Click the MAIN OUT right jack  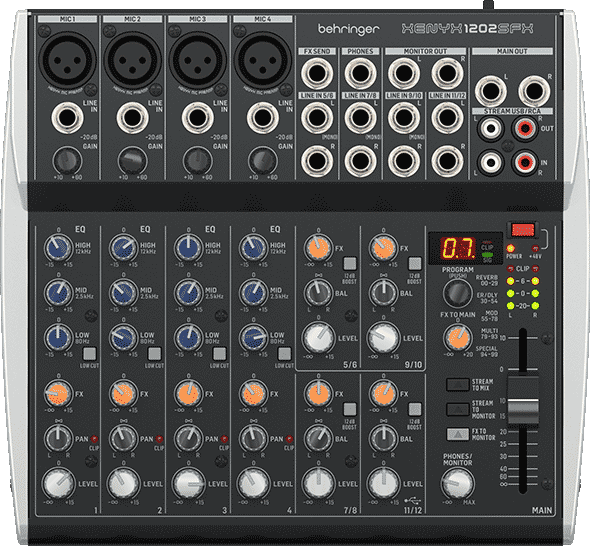pos(534,91)
